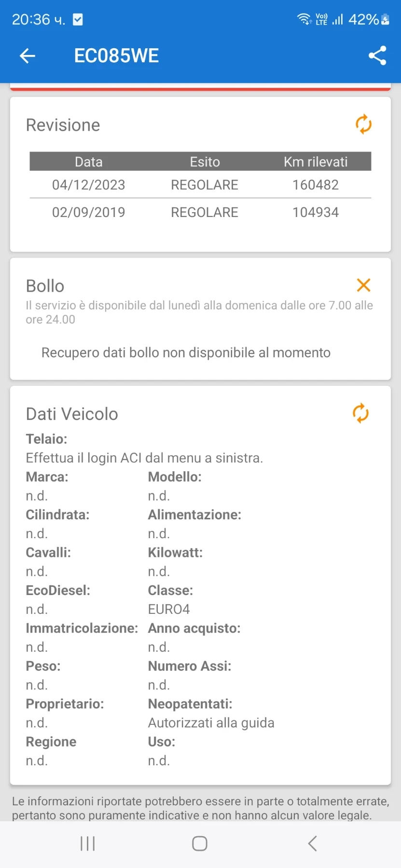Tap the Wi-Fi signal status icon
401x868 pixels.
[304, 19]
